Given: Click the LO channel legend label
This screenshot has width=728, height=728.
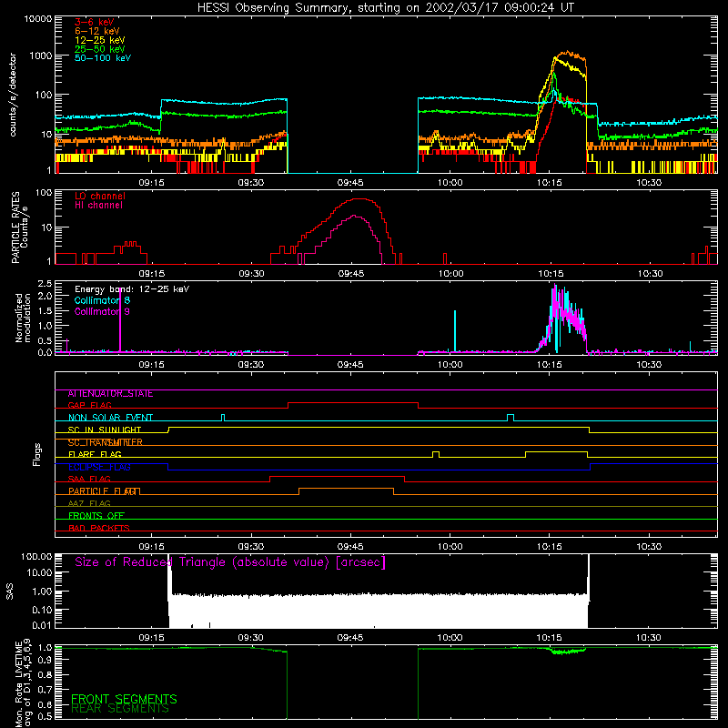Looking at the screenshot, I should pos(100,196).
